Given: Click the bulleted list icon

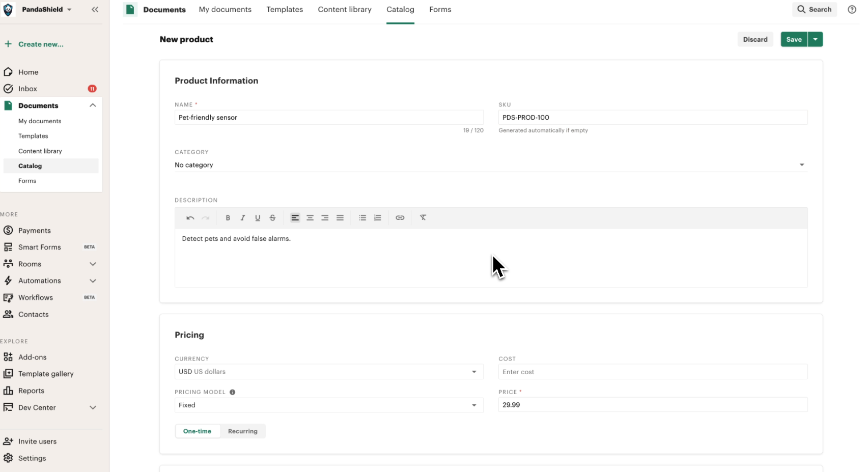Looking at the screenshot, I should click(362, 218).
